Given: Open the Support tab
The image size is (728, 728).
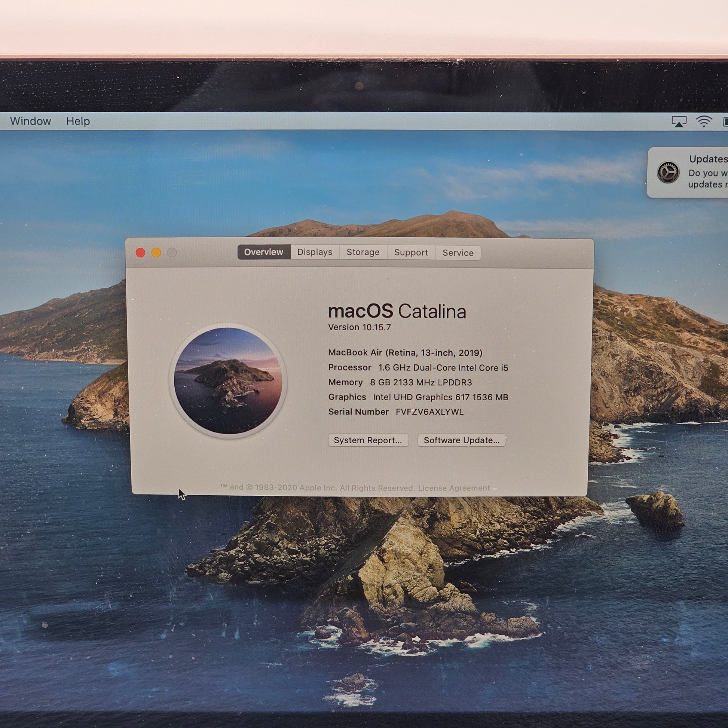Looking at the screenshot, I should point(411,253).
